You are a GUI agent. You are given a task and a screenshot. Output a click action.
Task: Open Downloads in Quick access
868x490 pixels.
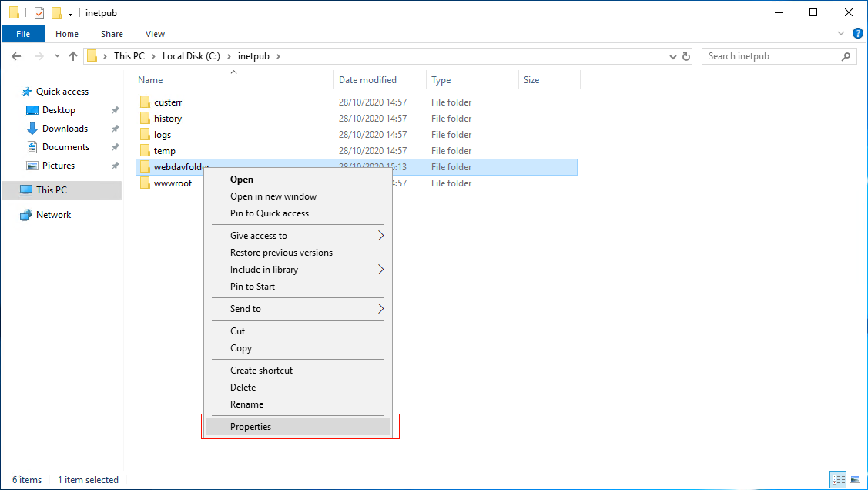[x=65, y=129]
